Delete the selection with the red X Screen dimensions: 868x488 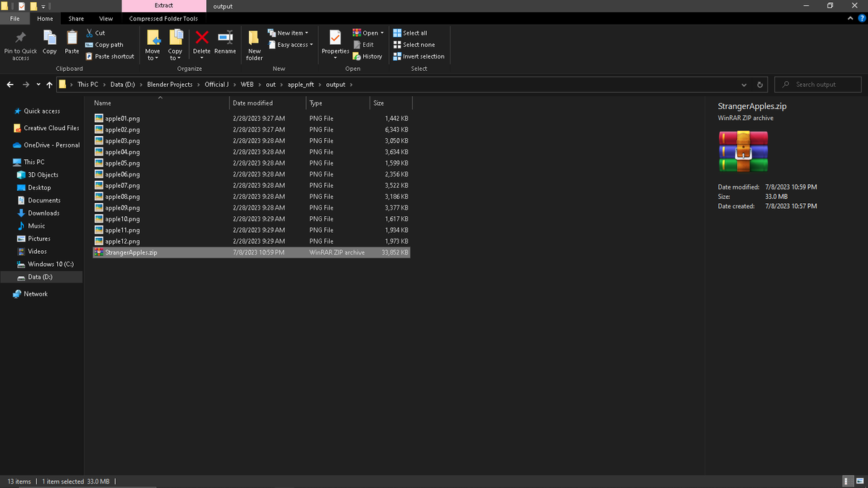coord(202,38)
